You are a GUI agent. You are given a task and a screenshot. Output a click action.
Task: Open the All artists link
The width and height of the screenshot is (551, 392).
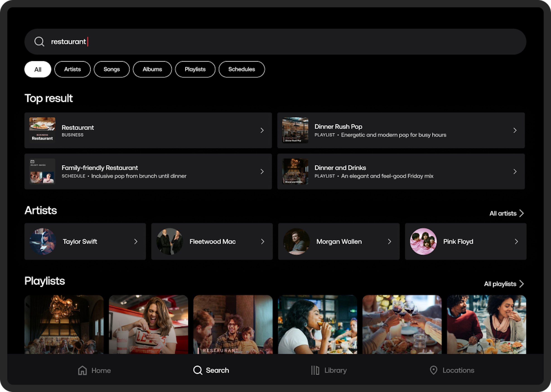pyautogui.click(x=506, y=213)
